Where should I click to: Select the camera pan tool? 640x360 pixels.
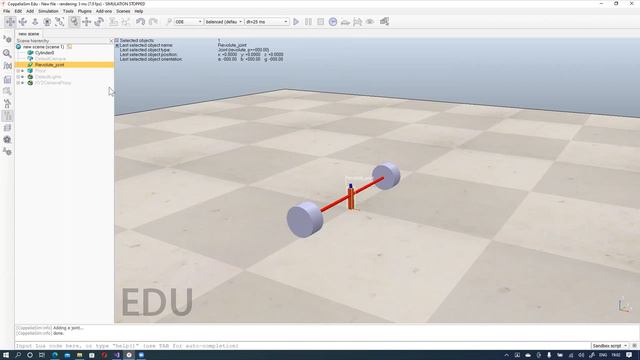10,22
